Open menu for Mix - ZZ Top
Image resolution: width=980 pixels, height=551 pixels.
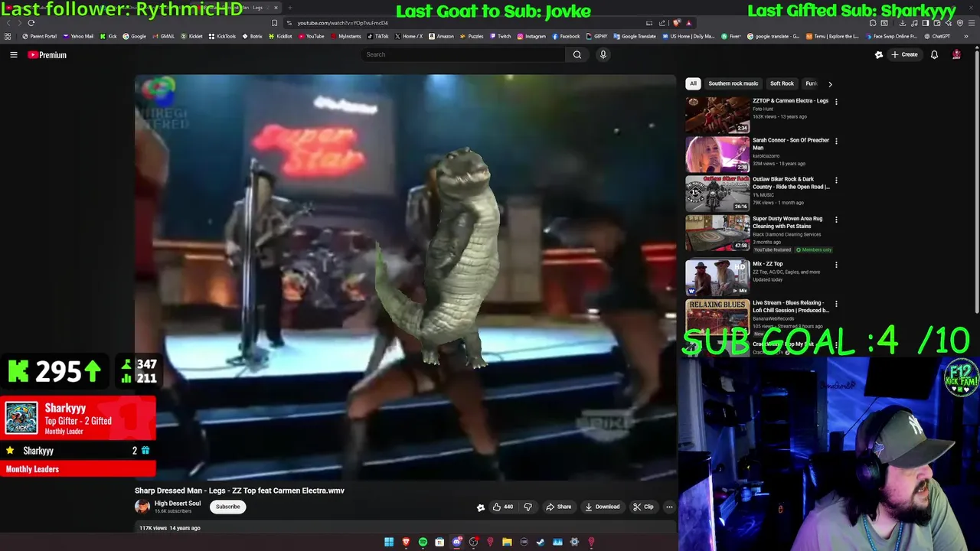[836, 265]
